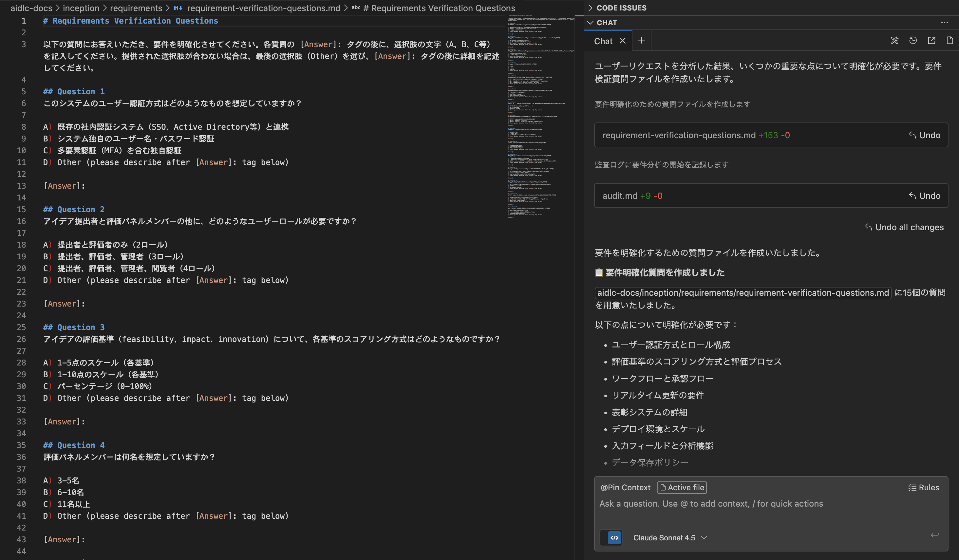The width and height of the screenshot is (959, 560).
Task: Open the Rules panel in the chat input
Action: tap(924, 487)
